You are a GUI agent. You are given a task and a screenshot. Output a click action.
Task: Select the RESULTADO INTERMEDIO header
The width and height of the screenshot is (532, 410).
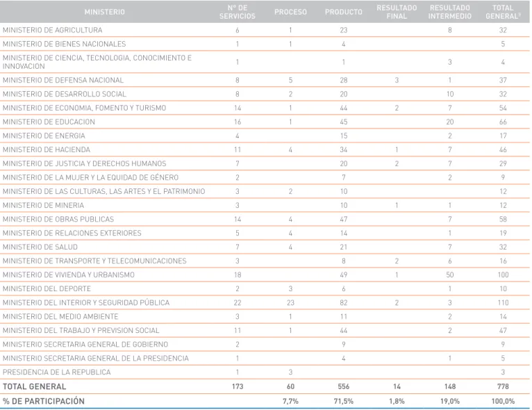[449, 12]
